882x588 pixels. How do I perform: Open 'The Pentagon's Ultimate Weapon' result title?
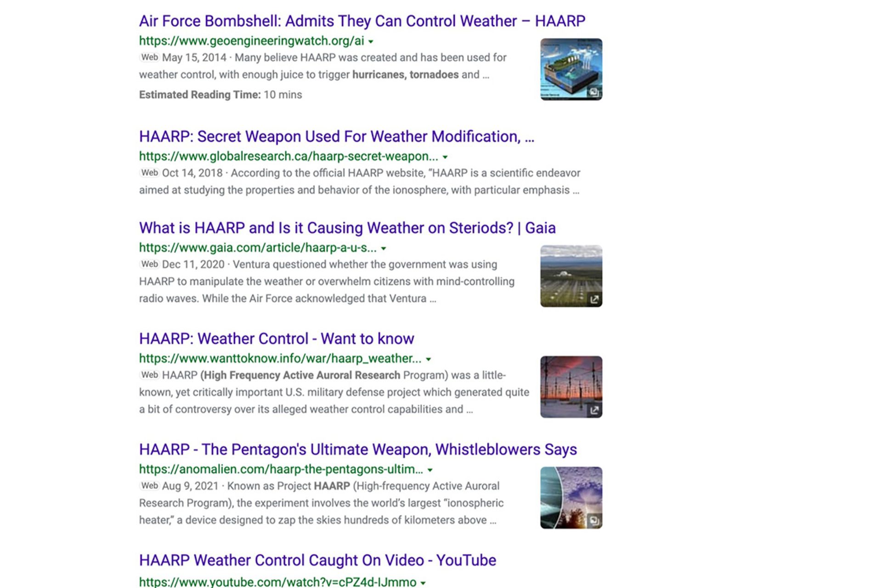358,449
